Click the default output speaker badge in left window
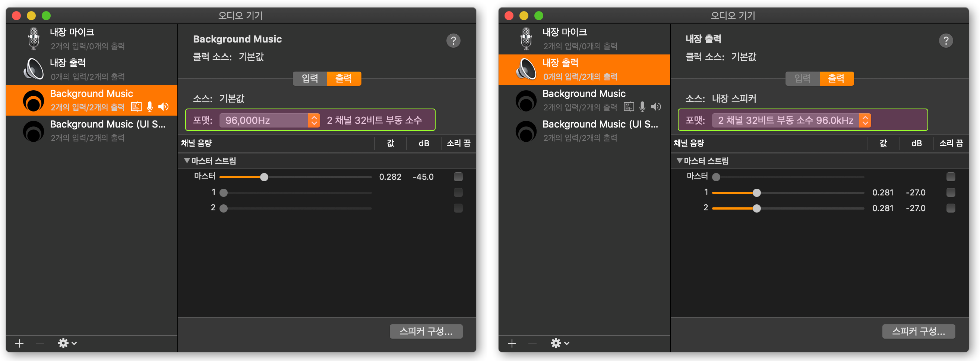 [x=164, y=107]
